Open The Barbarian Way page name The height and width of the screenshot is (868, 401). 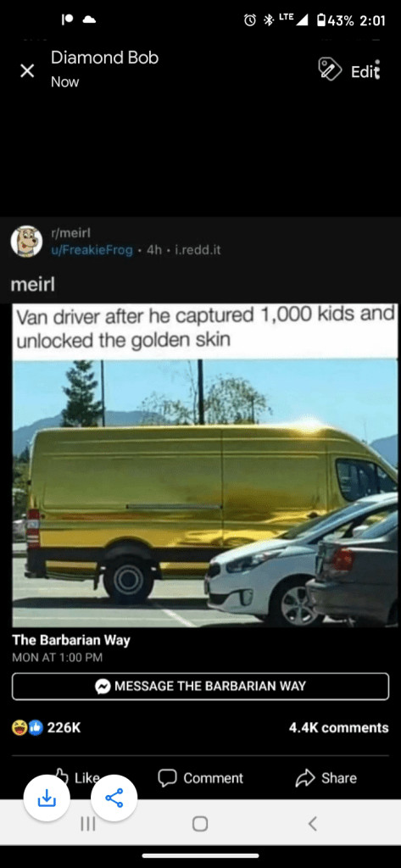tap(71, 640)
